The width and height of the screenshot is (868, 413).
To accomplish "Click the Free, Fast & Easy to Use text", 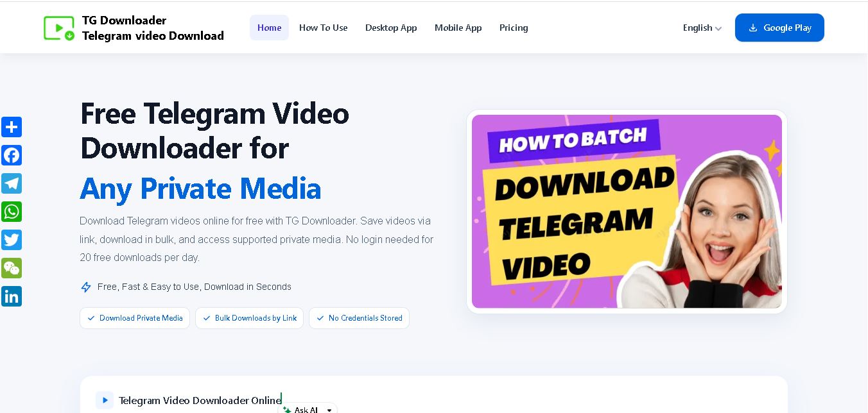I will 195,287.
